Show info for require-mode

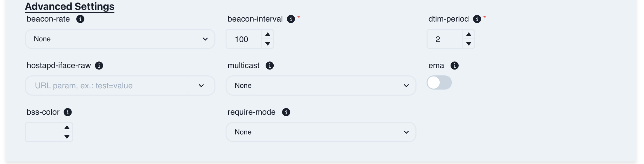point(286,112)
